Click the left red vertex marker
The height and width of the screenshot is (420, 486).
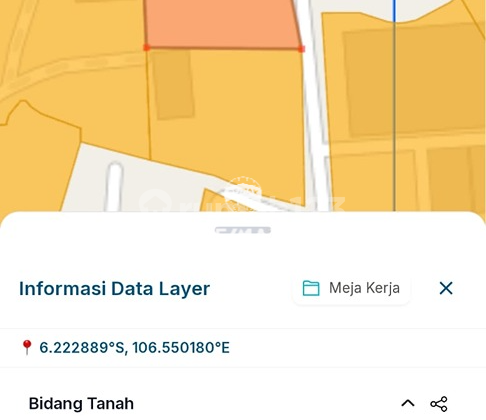point(147,48)
